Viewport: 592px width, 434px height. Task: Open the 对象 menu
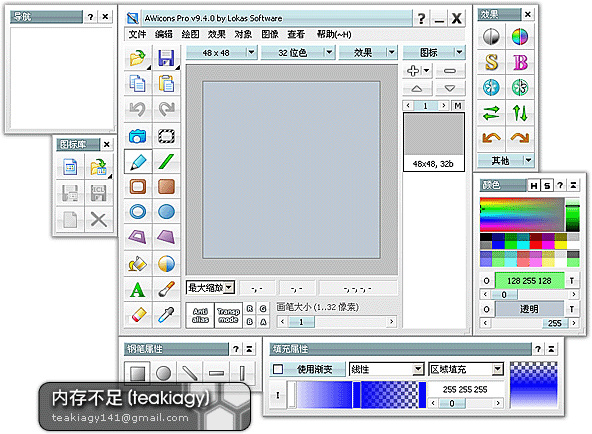[243, 34]
